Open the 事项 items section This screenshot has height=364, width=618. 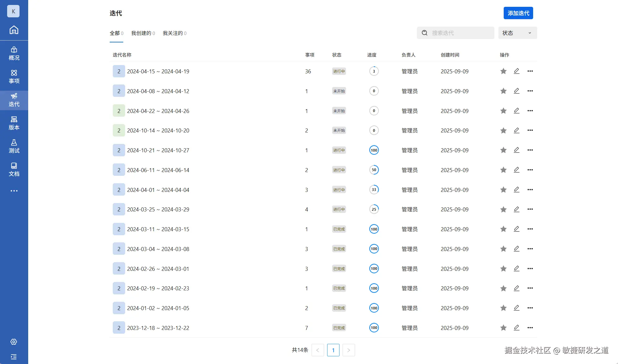coord(14,77)
